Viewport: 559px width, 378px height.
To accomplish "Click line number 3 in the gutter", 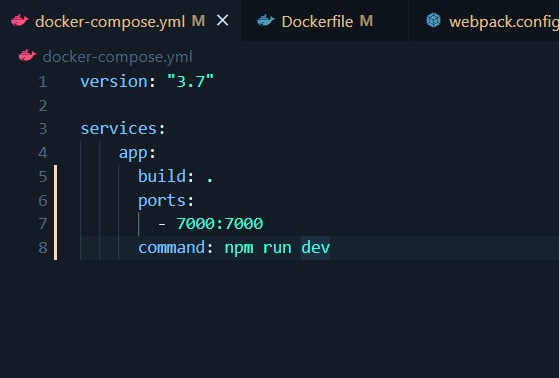I will [x=43, y=129].
